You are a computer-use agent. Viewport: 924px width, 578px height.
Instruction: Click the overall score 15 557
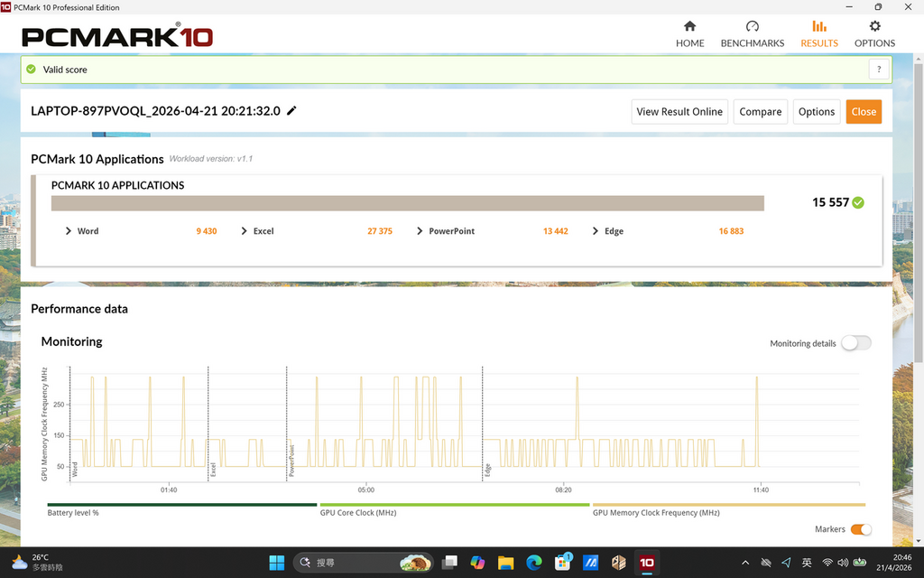(x=830, y=202)
